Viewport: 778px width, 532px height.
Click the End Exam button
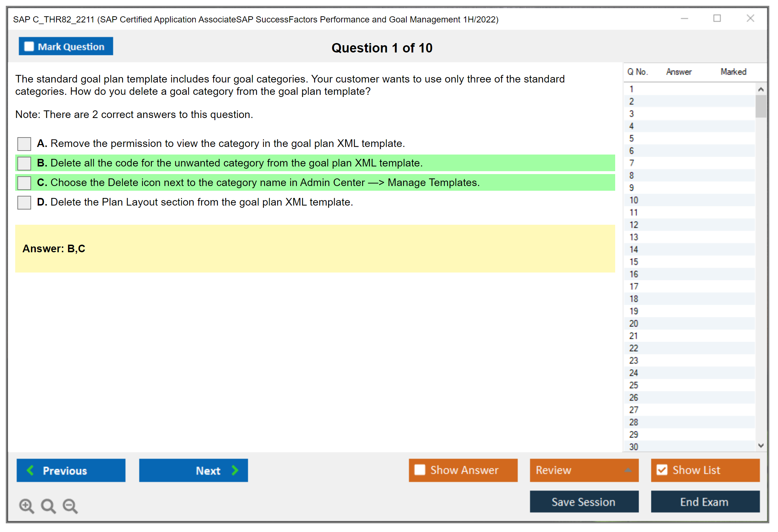pyautogui.click(x=705, y=502)
